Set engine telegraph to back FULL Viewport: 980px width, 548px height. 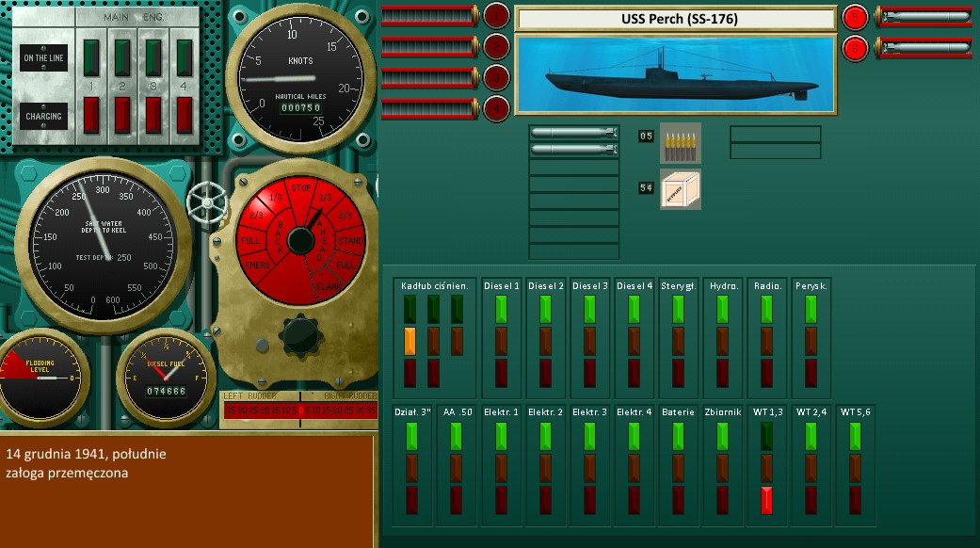(250, 241)
